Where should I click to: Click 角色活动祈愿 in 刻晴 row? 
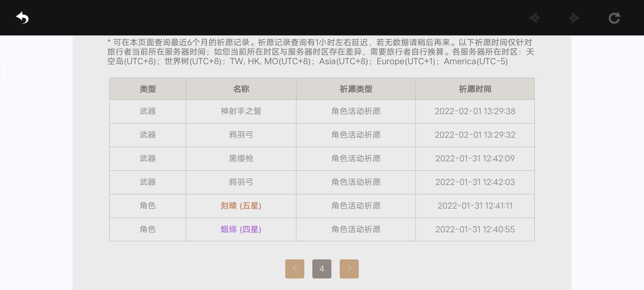[356, 206]
